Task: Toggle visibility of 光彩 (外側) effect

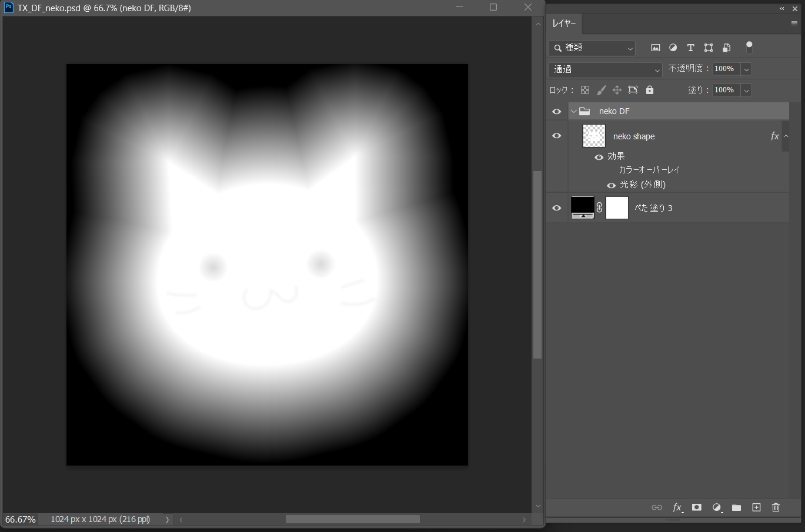Action: [x=611, y=185]
